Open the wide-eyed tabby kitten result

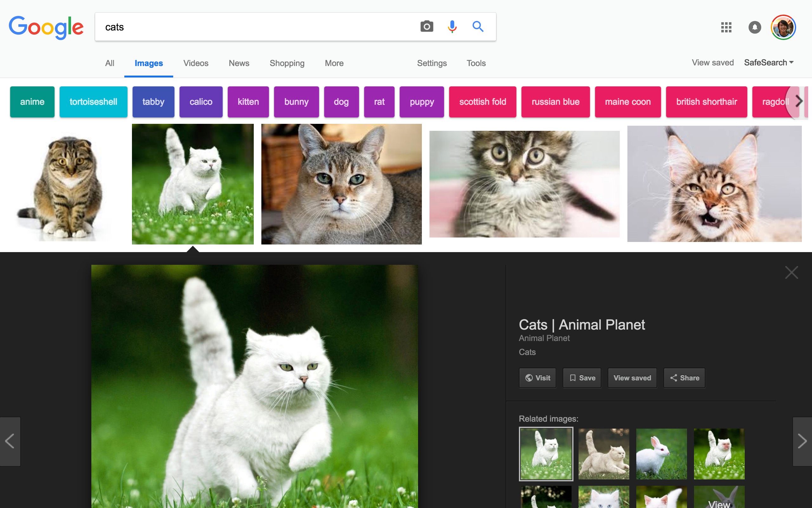click(x=524, y=184)
